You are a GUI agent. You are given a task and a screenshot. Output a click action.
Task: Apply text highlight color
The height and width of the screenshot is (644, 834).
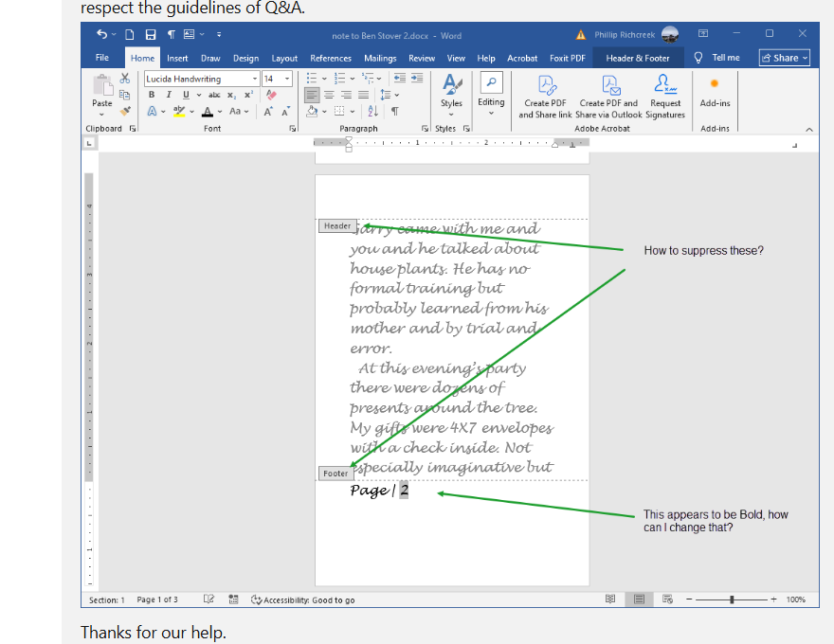pyautogui.click(x=180, y=112)
